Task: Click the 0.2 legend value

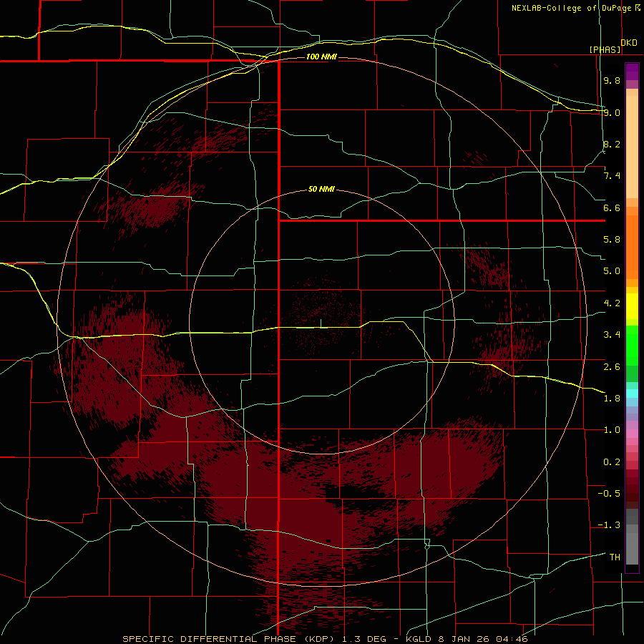Action: click(612, 462)
